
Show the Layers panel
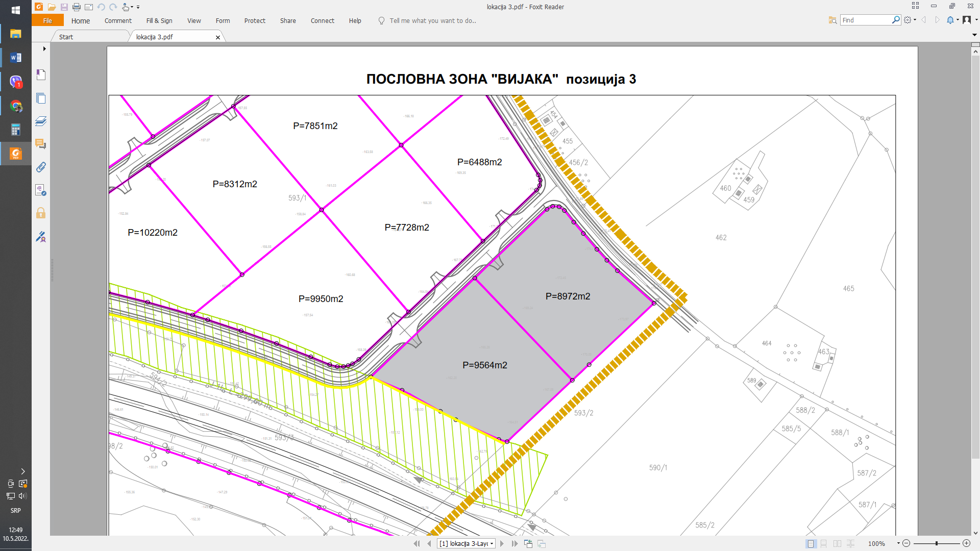[41, 121]
